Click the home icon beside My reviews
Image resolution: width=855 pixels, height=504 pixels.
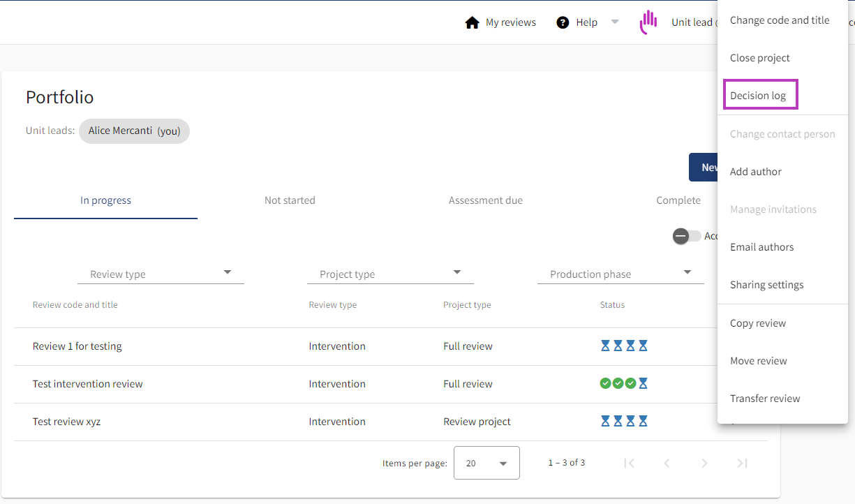coord(473,22)
